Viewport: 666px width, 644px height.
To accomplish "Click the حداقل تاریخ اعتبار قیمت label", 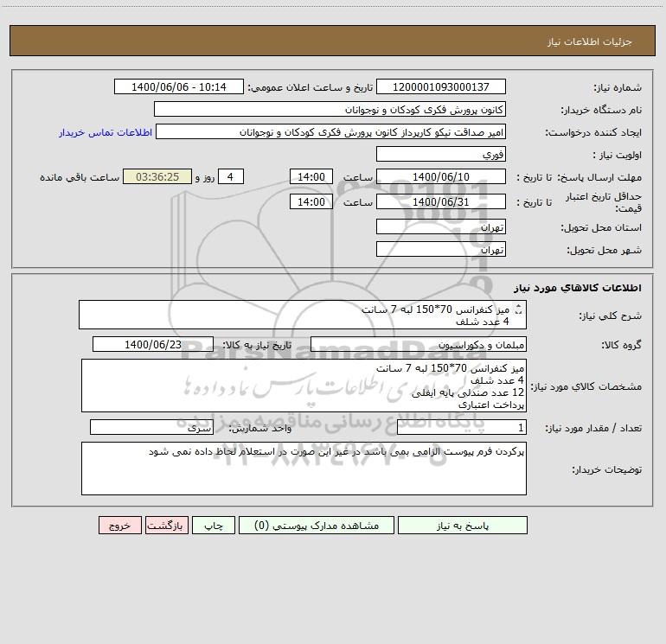I will [604, 202].
